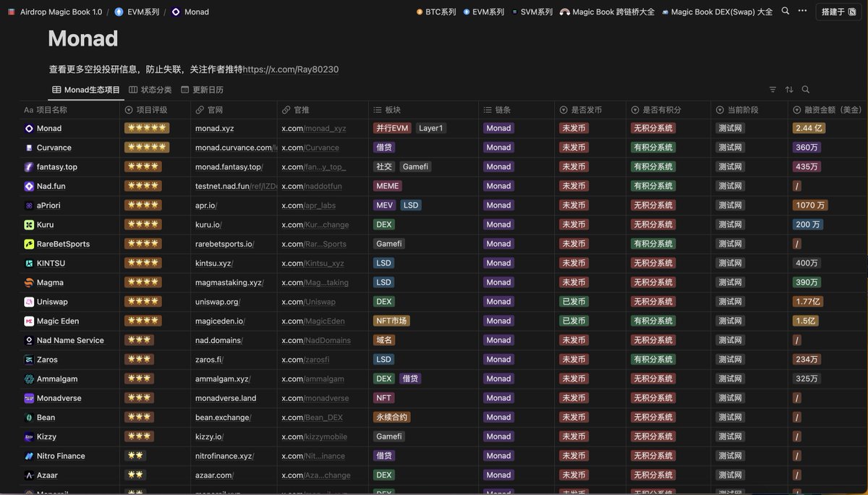Click the Uniswap row logo icon
Image resolution: width=868 pixels, height=495 pixels.
pos(29,302)
